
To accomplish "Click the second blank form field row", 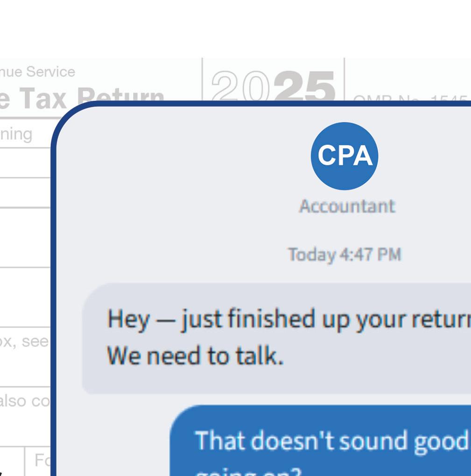I will coord(25,193).
